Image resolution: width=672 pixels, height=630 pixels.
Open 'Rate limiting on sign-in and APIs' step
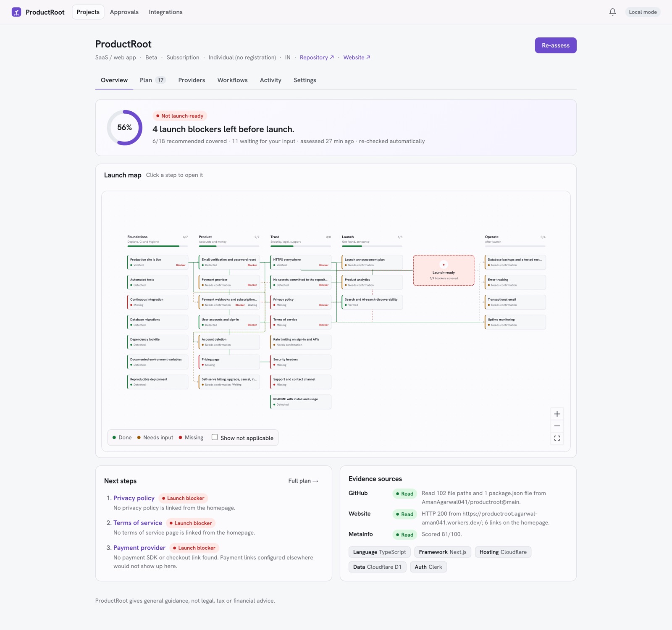301,342
